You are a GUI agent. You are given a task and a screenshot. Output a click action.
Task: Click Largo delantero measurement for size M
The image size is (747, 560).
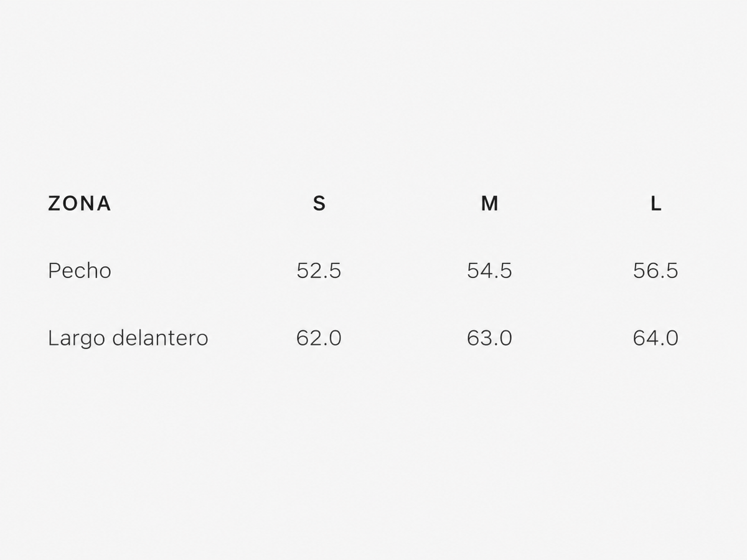point(489,338)
